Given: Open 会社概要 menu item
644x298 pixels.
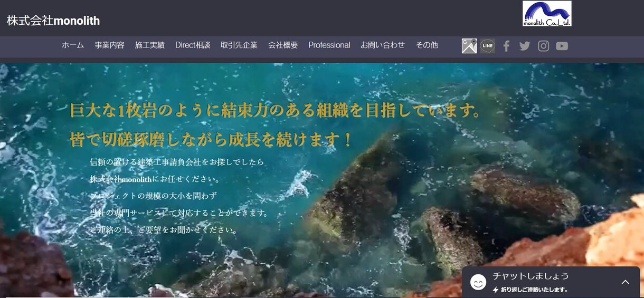Looking at the screenshot, I should pos(283,45).
